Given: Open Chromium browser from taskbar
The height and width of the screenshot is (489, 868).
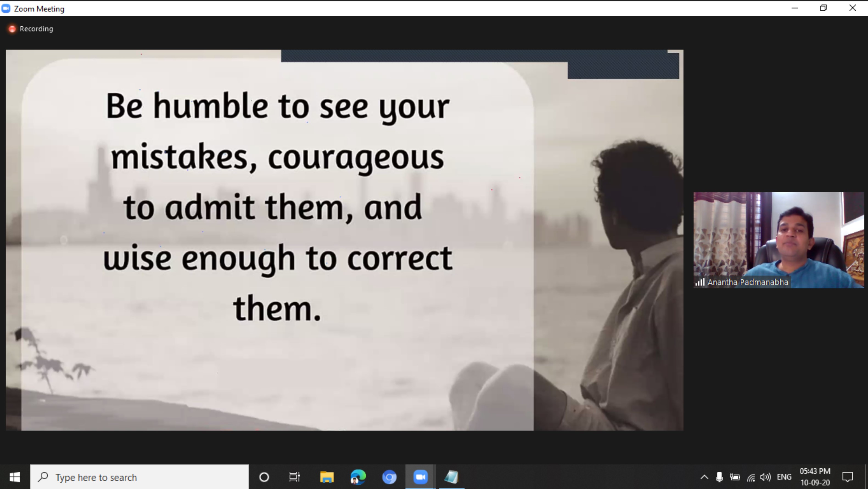Looking at the screenshot, I should [389, 477].
